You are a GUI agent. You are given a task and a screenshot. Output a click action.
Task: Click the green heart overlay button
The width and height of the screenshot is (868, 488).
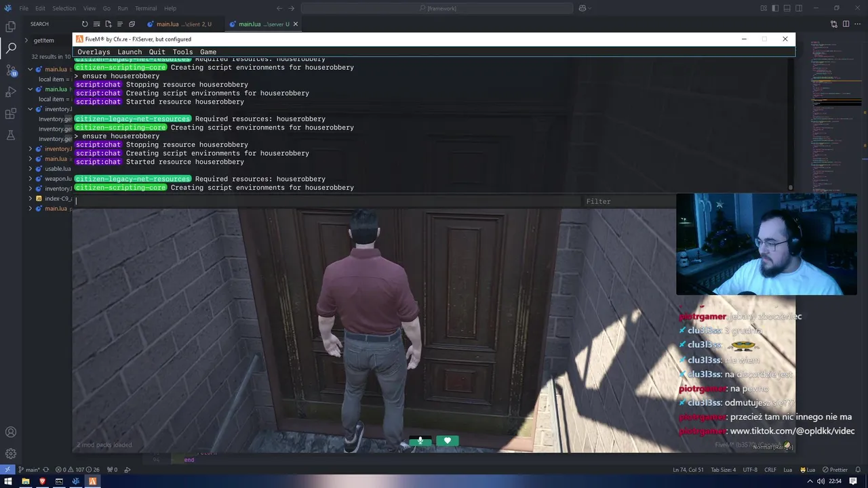tap(447, 441)
